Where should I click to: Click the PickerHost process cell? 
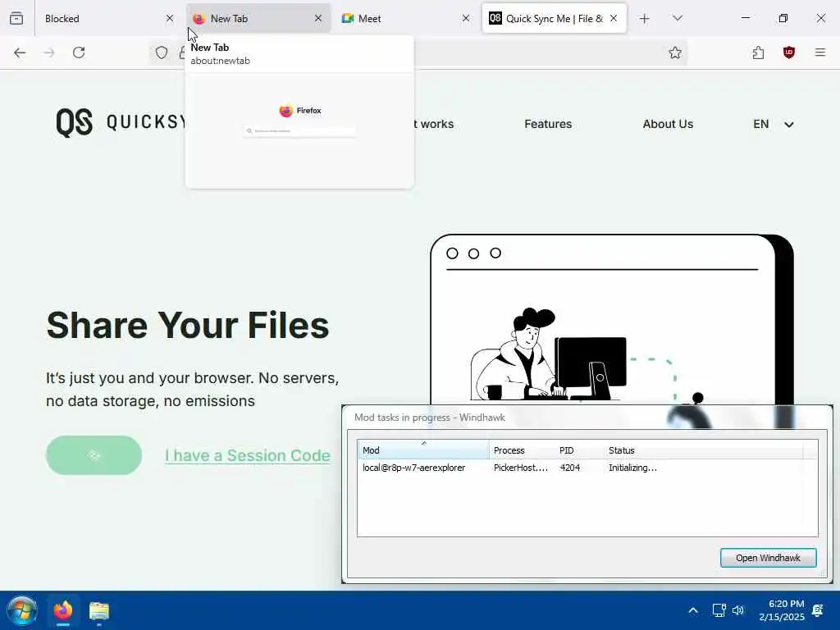pyautogui.click(x=521, y=468)
